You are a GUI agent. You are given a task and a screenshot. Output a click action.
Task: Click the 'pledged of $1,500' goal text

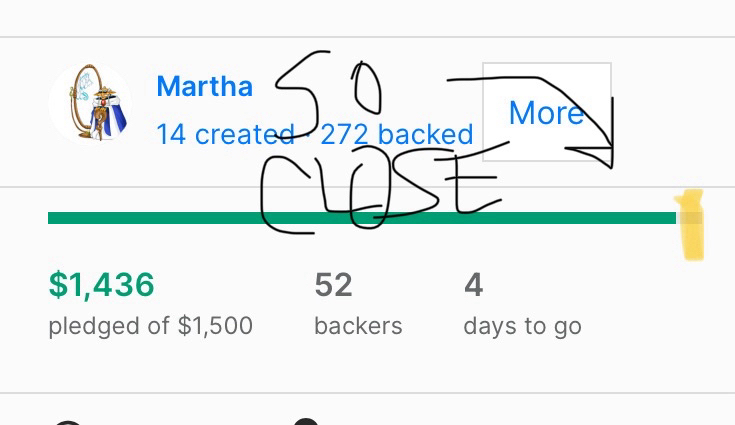click(x=150, y=326)
